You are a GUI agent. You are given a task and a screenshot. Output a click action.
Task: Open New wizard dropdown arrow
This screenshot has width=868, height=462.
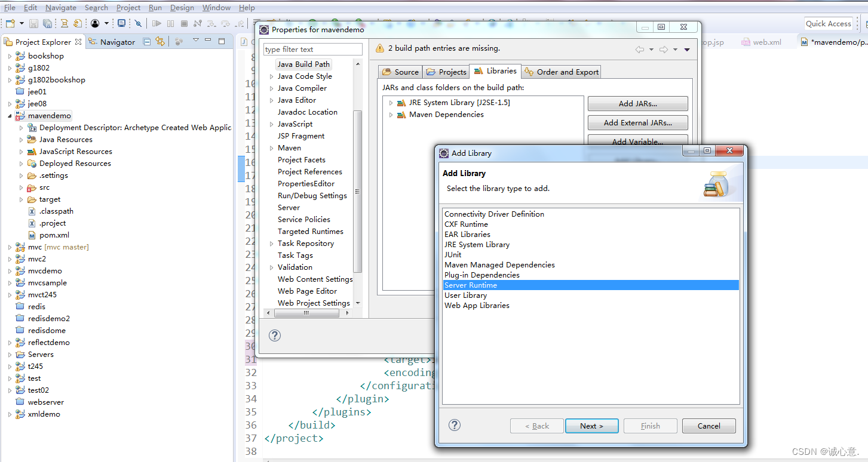22,23
